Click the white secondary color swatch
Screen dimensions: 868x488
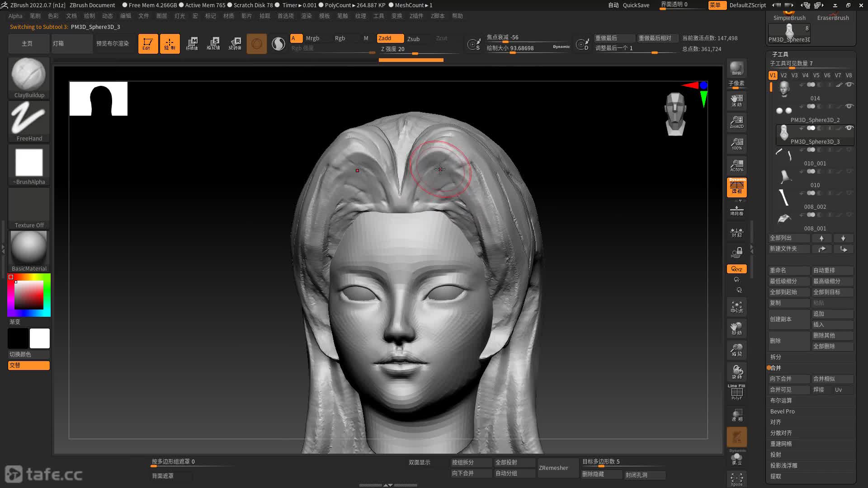click(40, 338)
